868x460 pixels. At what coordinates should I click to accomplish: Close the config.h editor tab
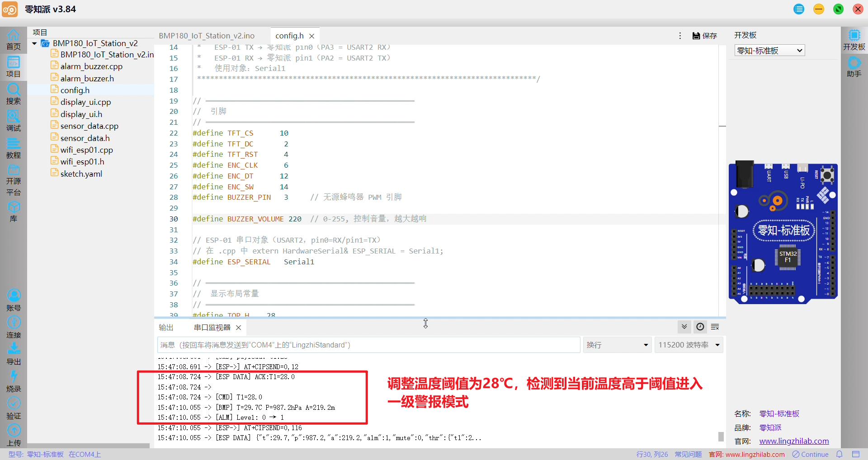[x=312, y=36]
